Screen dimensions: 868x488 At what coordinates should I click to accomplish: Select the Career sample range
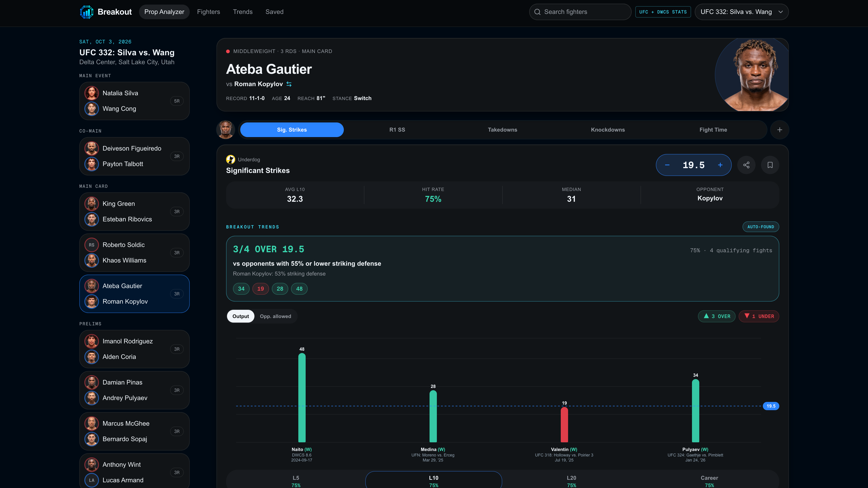[709, 480]
